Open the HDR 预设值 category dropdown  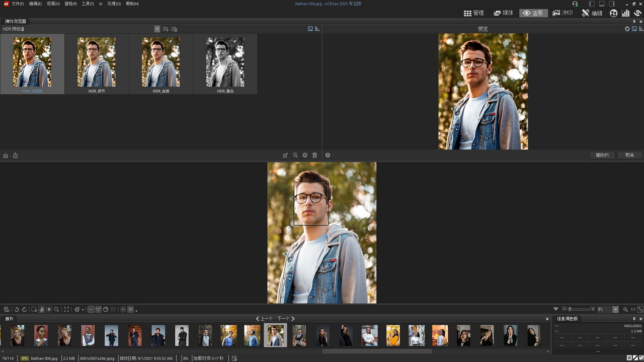click(157, 29)
